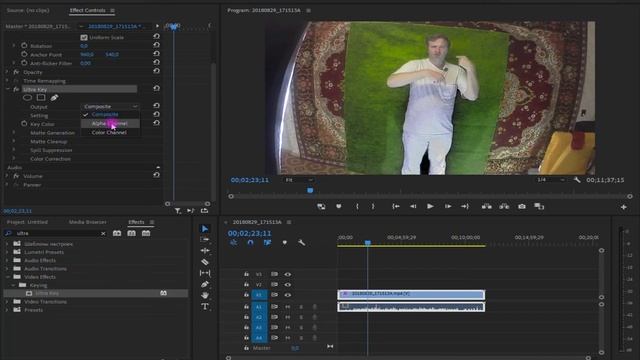Open the Button Editor plus icon

coord(624,207)
